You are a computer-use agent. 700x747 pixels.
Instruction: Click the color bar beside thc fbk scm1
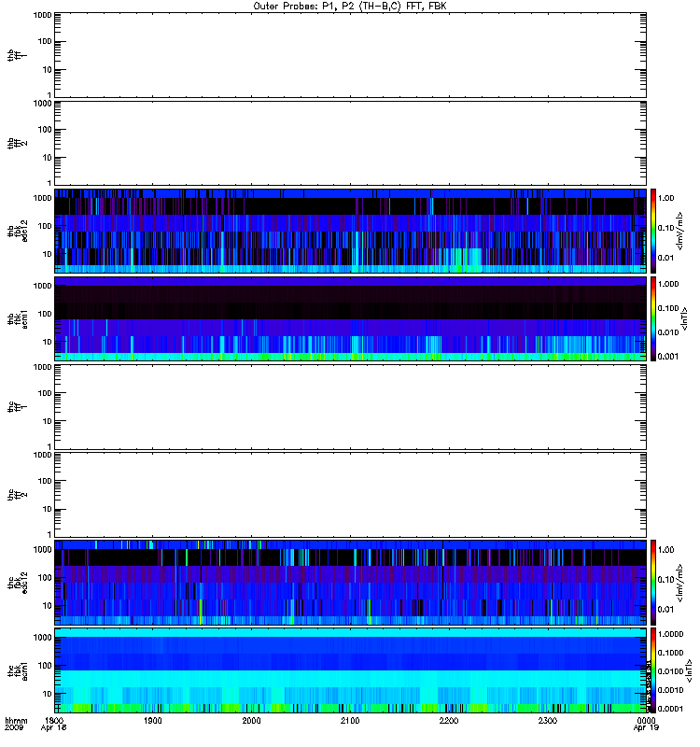[653, 670]
